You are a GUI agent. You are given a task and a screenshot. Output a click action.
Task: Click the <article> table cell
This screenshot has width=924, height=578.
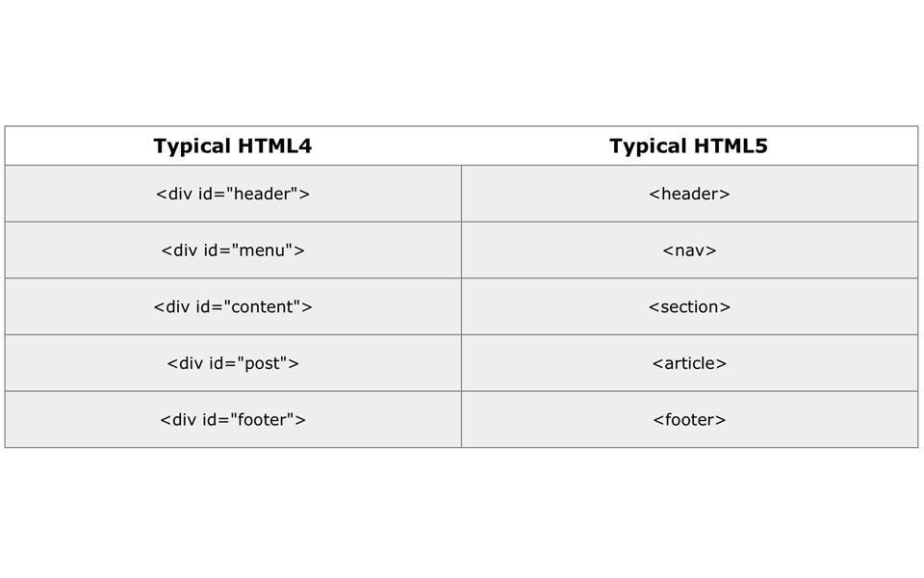tap(689, 363)
